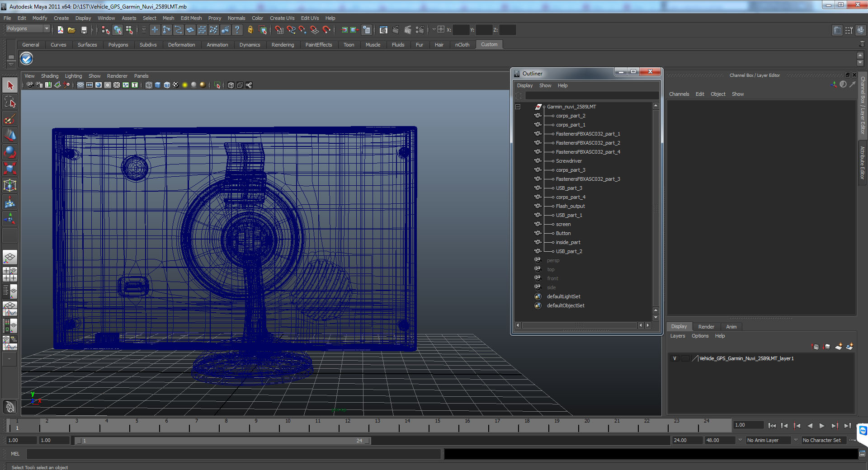Click the question mark selection mask icon
Viewport: 868px width, 470px height.
(237, 30)
